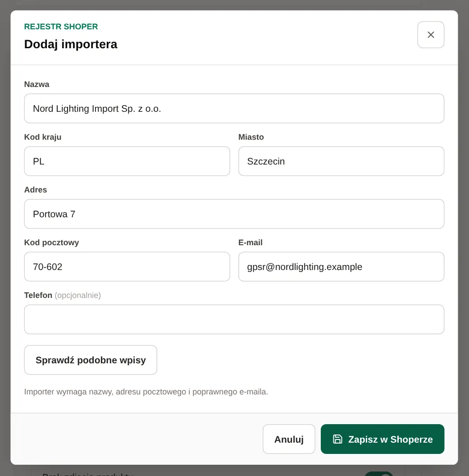This screenshot has width=469, height=476.
Task: Click the Kod pocztowy label
Action: [x=51, y=243]
